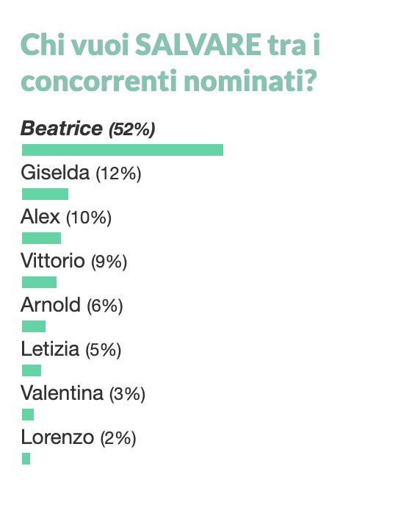Select the Beatrice (52%) option
420x516 pixels.
(88, 129)
